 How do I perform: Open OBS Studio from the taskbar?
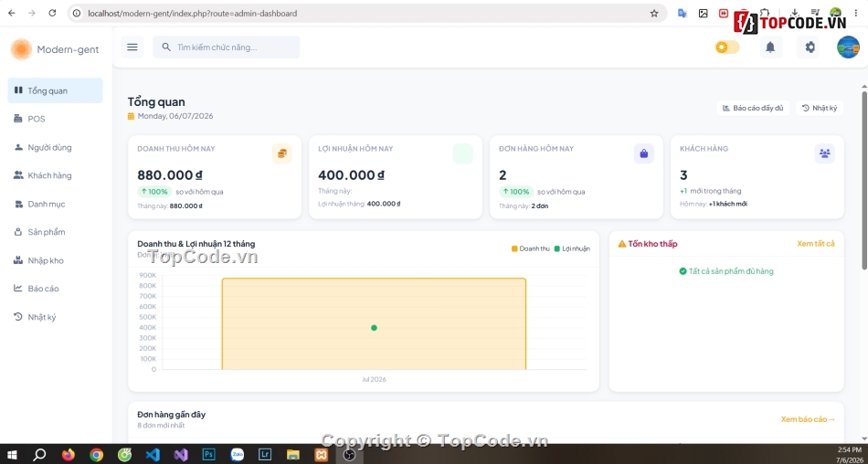pyautogui.click(x=349, y=455)
